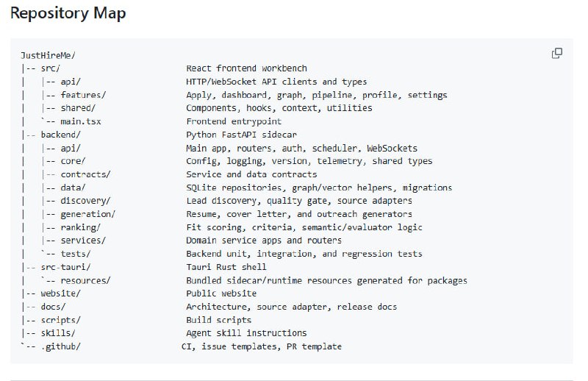This screenshot has width=588, height=381.
Task: Copy the repository map code block
Action: coord(557,53)
